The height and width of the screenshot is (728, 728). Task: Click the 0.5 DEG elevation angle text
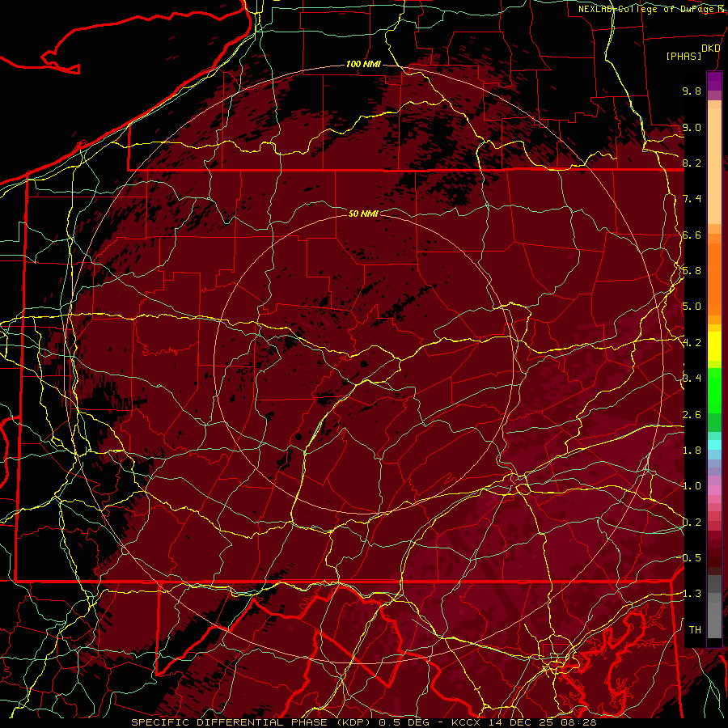pos(404,722)
